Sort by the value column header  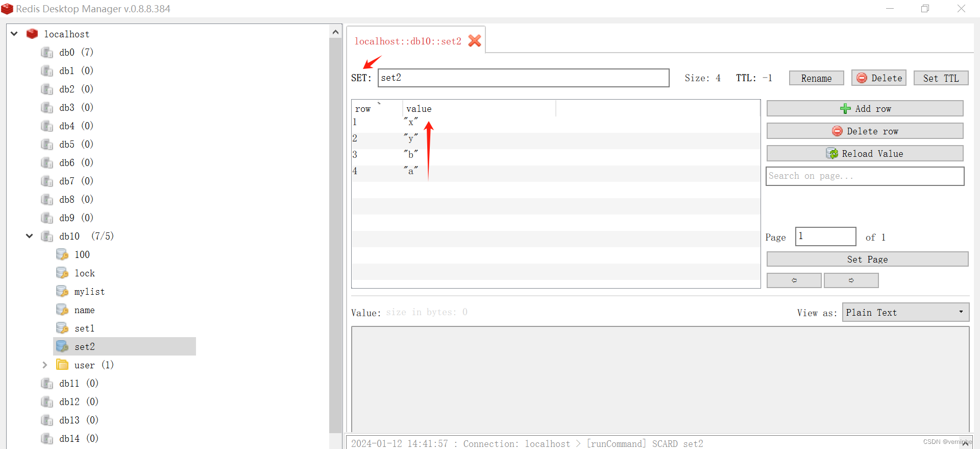479,108
